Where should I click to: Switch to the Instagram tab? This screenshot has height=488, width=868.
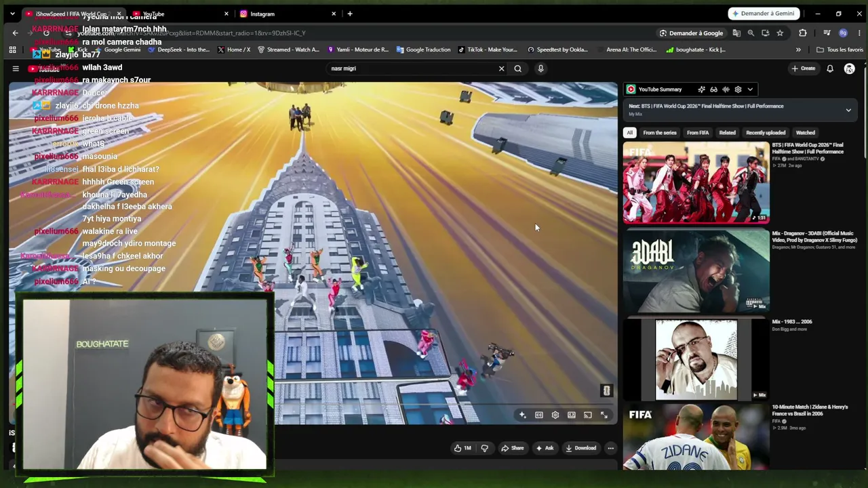[x=288, y=14]
